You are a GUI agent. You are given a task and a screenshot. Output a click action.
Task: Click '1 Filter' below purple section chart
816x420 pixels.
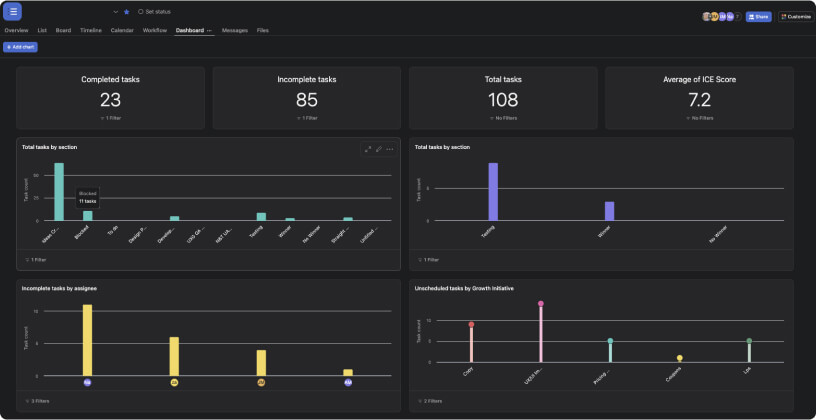pos(429,259)
